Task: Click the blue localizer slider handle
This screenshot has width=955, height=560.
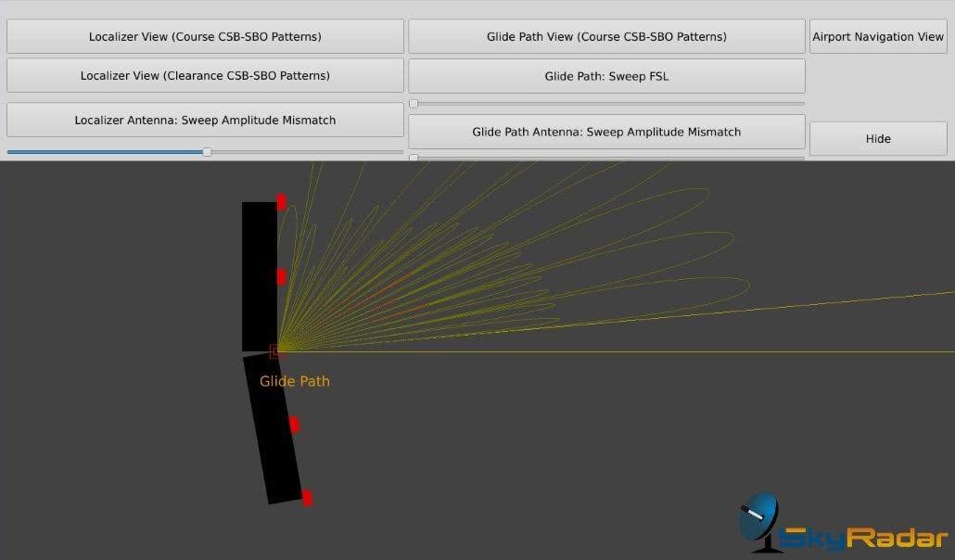Action: (207, 151)
